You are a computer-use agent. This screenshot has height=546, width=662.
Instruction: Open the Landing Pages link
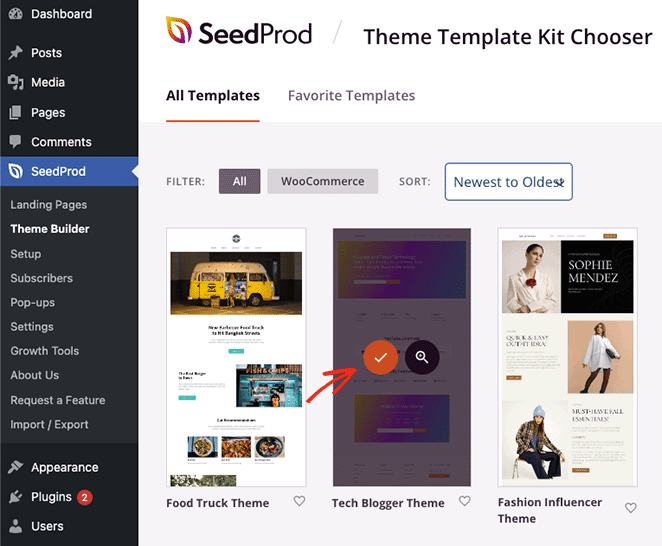(48, 205)
